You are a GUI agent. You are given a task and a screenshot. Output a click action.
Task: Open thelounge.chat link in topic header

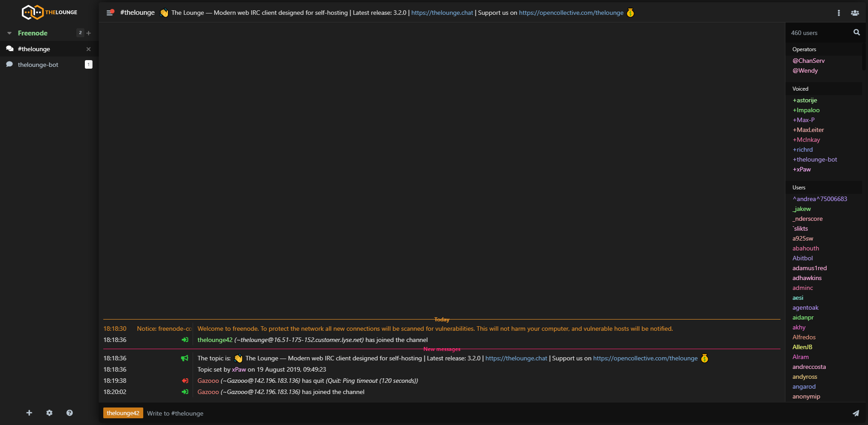(442, 13)
